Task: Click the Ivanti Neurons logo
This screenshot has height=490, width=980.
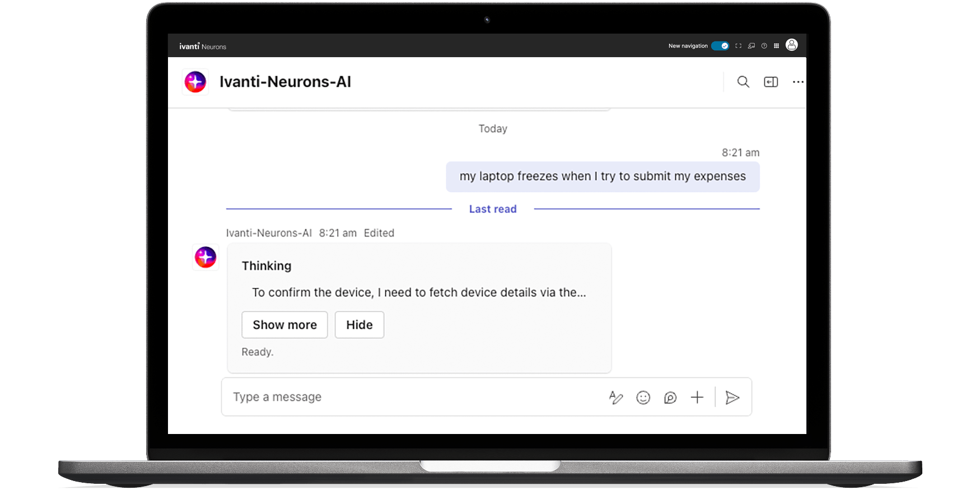Action: tap(203, 46)
